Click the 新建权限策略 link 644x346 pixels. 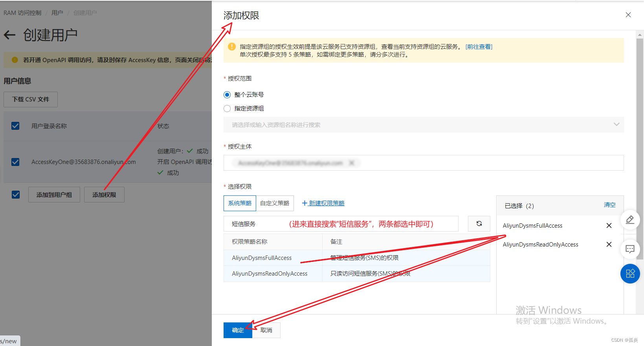[x=327, y=203]
